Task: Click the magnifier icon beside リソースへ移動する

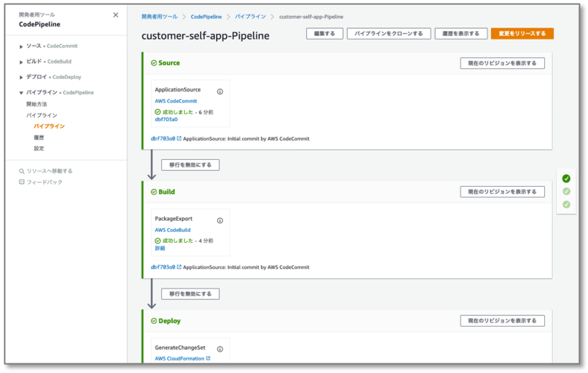Action: pos(21,172)
